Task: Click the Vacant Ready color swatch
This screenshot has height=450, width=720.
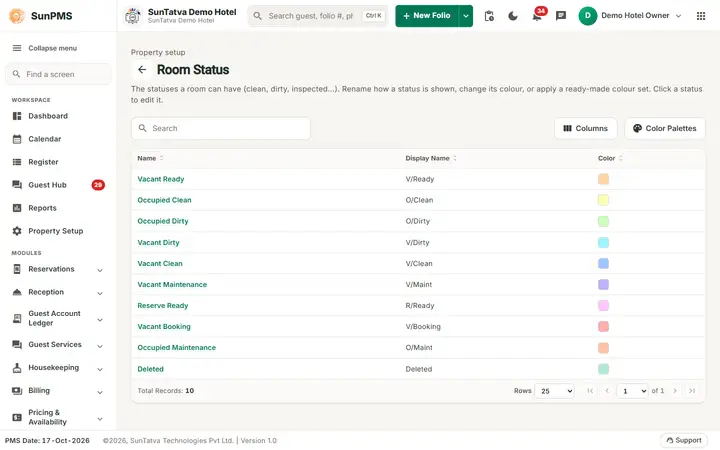Action: pyautogui.click(x=603, y=179)
